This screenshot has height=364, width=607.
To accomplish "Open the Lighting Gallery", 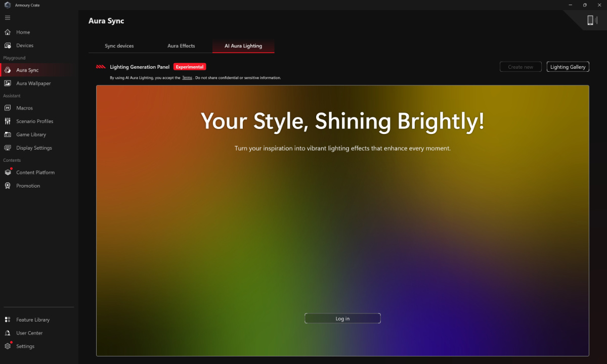I will (568, 67).
